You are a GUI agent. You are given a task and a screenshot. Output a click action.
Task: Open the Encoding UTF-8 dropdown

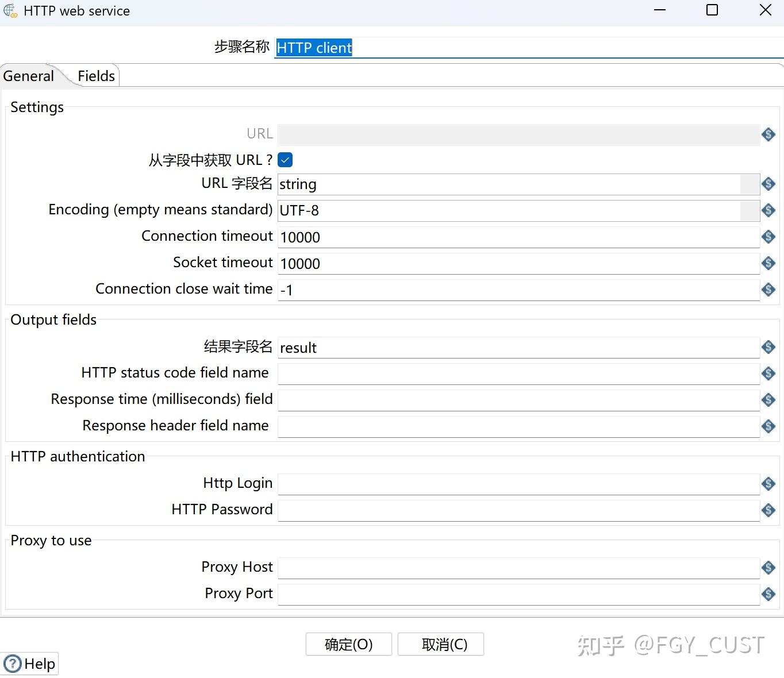click(750, 210)
